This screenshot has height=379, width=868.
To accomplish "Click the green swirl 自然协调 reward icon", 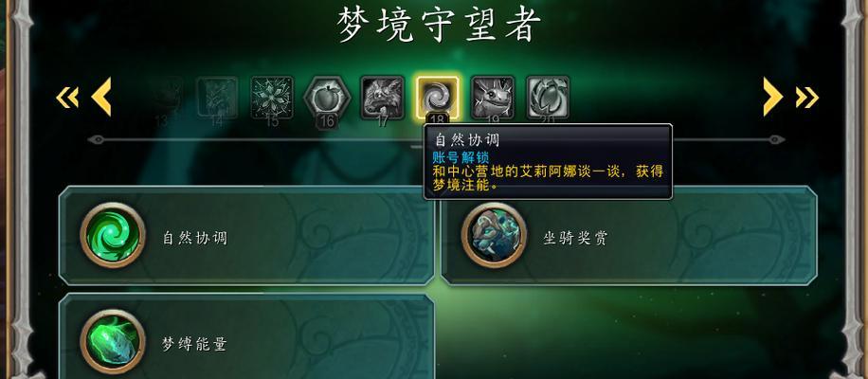I will click(x=113, y=235).
